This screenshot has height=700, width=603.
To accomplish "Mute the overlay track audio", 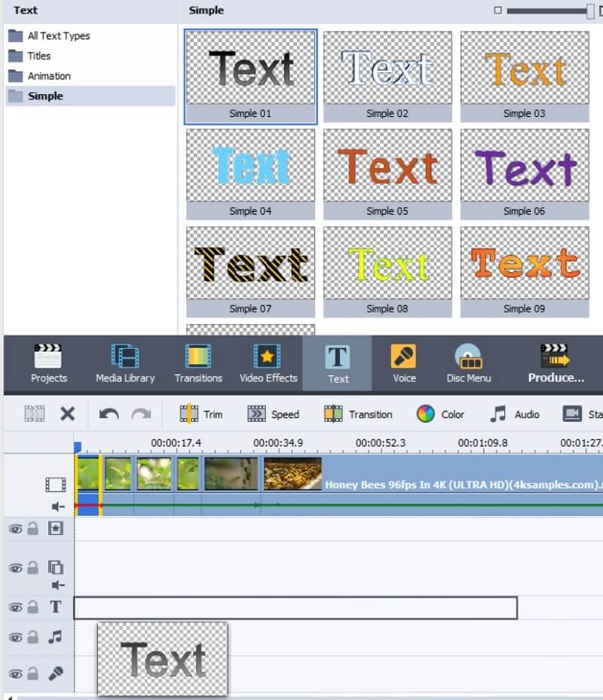I will point(58,585).
